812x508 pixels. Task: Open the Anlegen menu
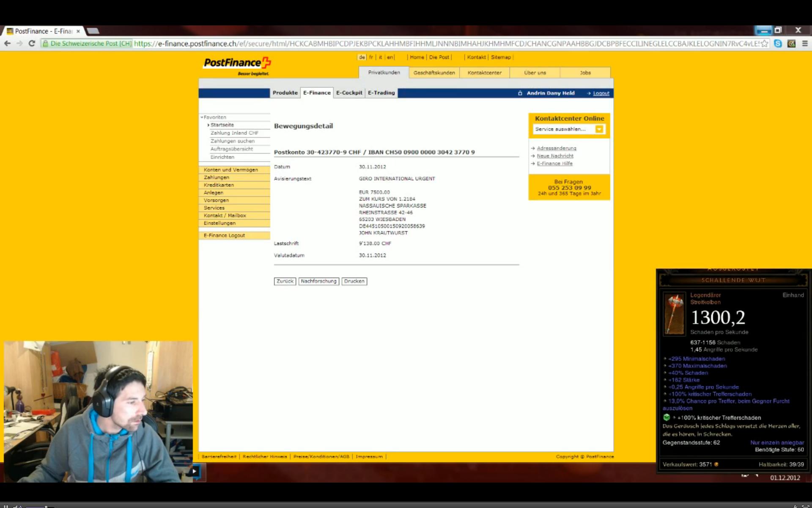coord(234,193)
